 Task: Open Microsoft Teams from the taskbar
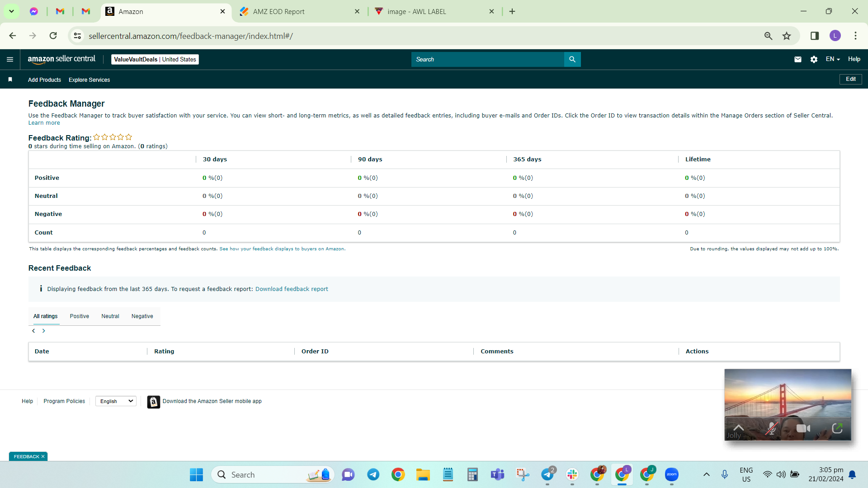pos(497,475)
